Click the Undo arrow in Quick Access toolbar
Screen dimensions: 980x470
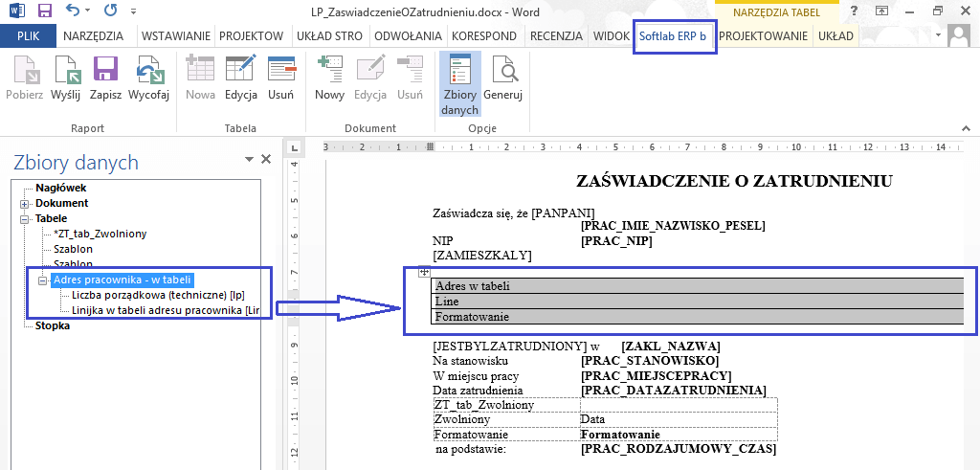pos(73,10)
